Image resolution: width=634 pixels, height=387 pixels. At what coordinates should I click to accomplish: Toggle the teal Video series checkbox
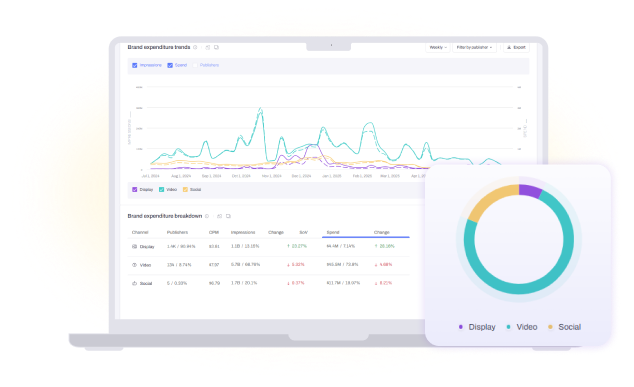pos(161,189)
